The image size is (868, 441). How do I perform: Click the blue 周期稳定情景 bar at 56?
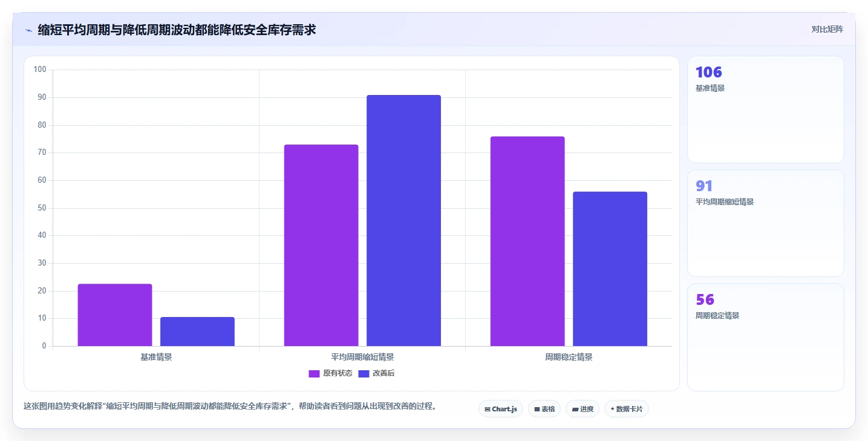(x=610, y=269)
